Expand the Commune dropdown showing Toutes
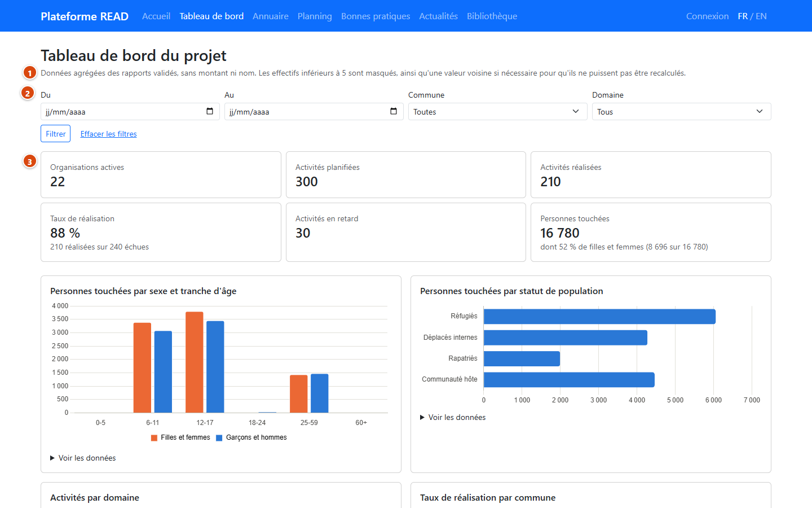Screen dimensions: 812x508 [x=498, y=112]
